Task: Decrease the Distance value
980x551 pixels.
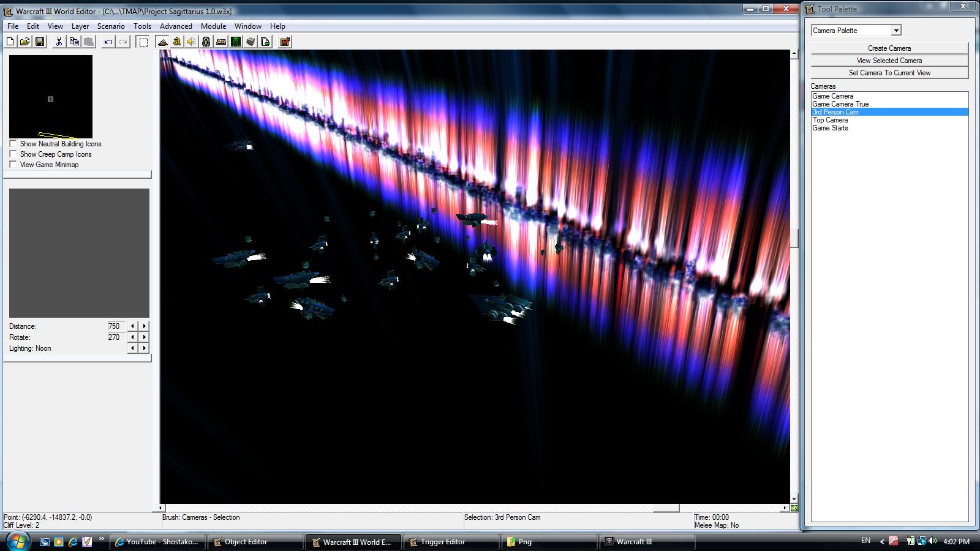Action: (x=132, y=326)
